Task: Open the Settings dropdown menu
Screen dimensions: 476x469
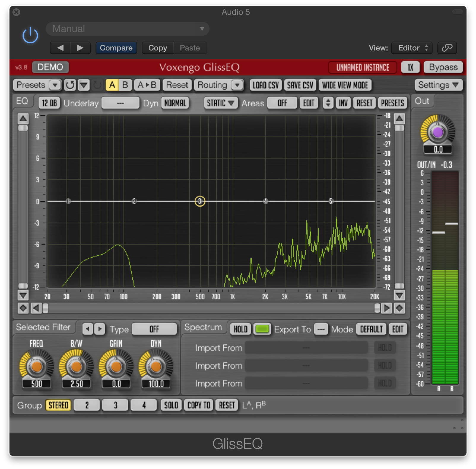Action: pos(438,85)
